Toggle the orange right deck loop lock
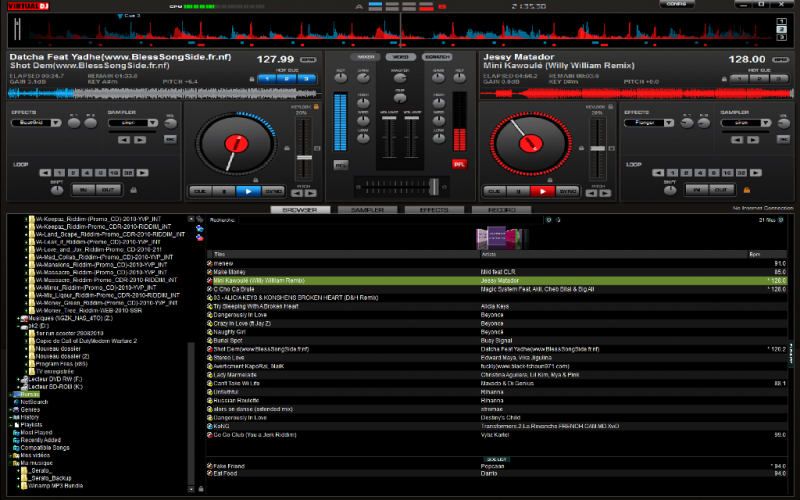This screenshot has width=800, height=500. [x=746, y=190]
